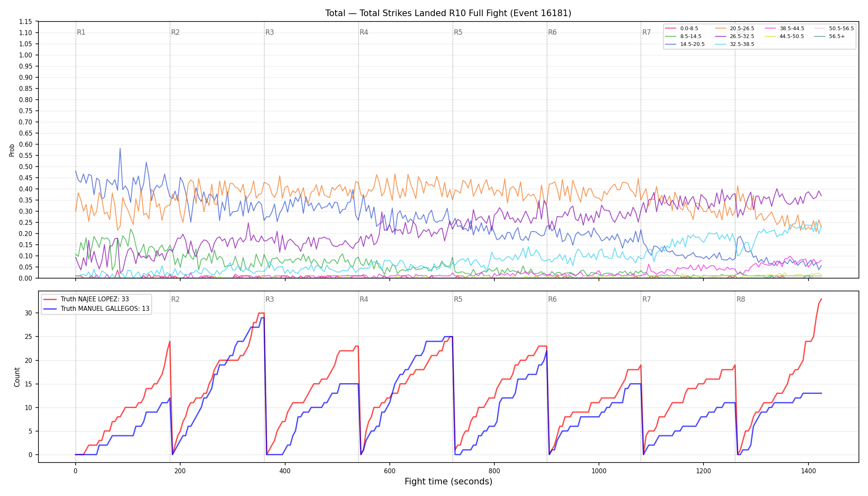This screenshot has height=496, width=868.
Task: Click the 800 tick on the time axis
Action: 494,470
